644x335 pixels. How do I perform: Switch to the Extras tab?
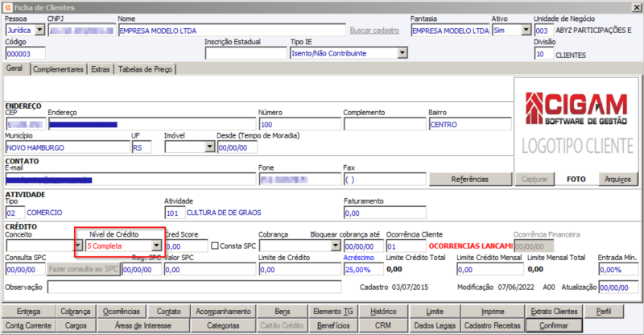click(101, 69)
